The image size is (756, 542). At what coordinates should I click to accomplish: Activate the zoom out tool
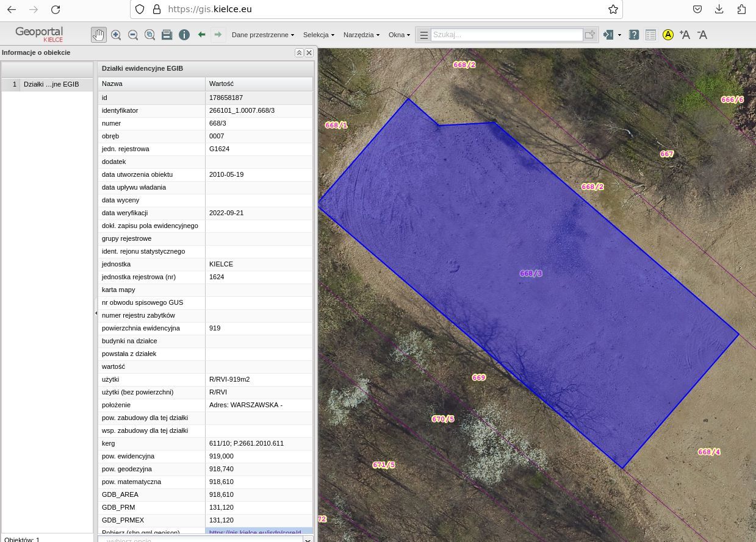point(133,35)
